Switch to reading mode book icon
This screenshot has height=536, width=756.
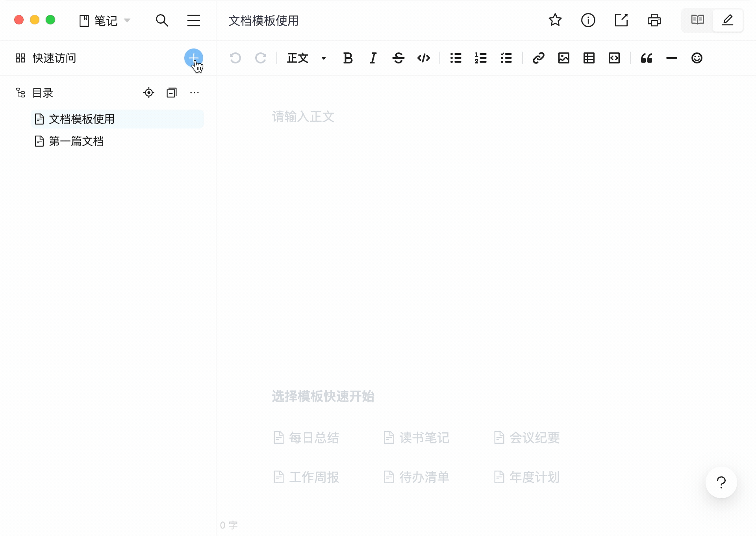(697, 20)
